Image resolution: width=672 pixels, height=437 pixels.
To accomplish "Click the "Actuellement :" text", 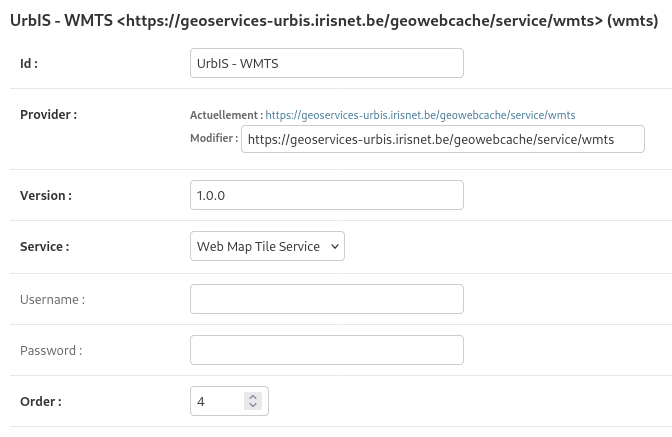I will [x=226, y=115].
